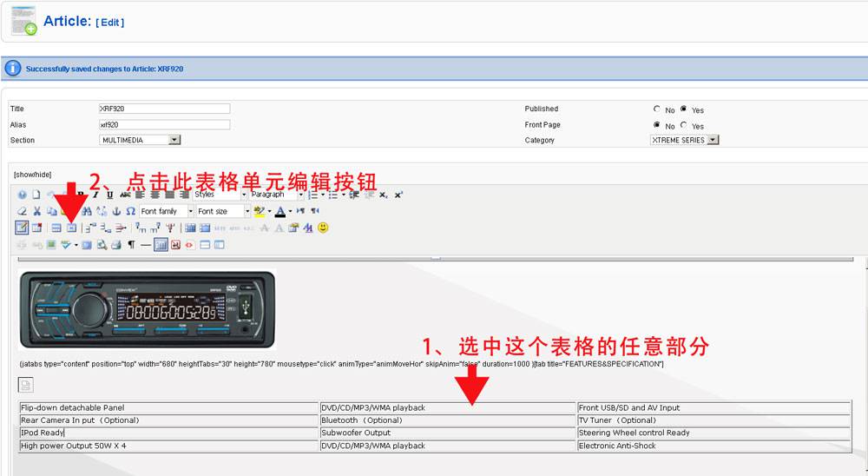Insert a numbered list

click(312, 195)
